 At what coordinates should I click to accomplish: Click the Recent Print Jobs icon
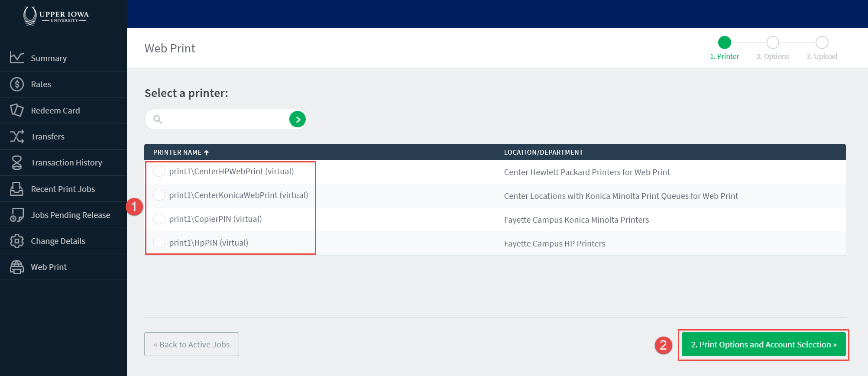click(17, 189)
